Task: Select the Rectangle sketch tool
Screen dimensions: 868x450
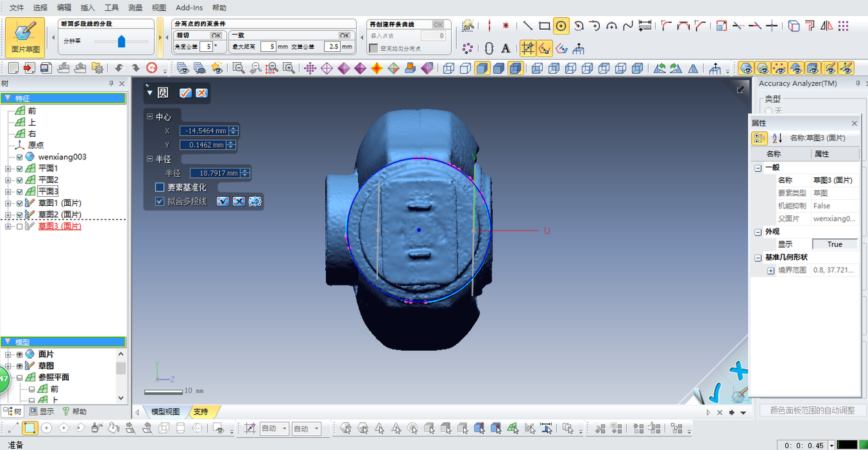Action: 545,26
